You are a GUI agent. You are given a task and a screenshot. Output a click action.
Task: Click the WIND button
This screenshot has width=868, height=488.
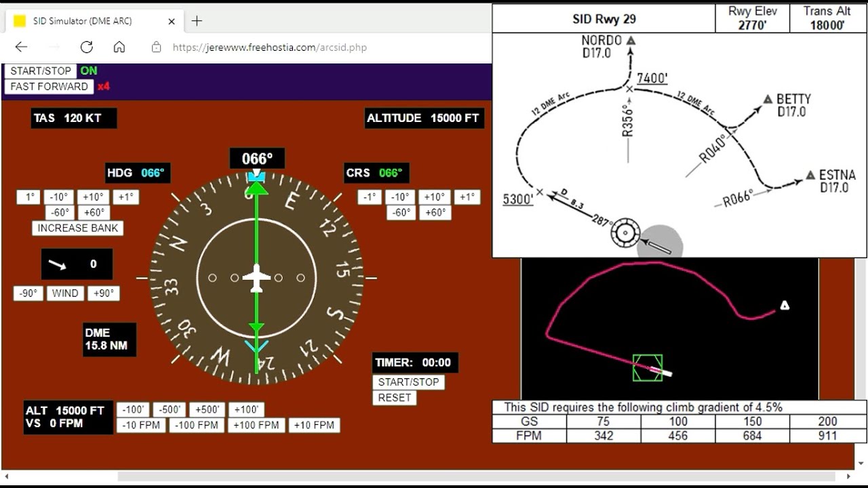[66, 293]
